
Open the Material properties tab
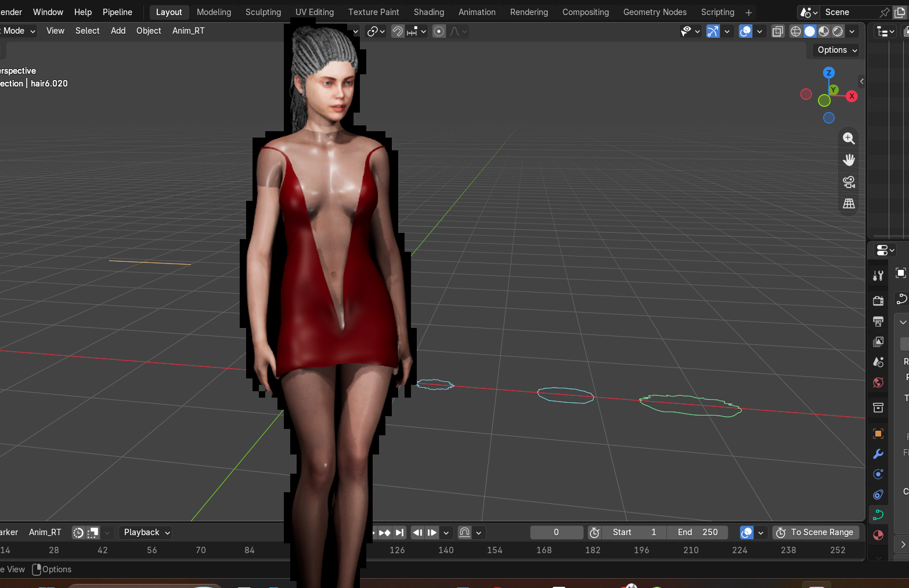878,535
